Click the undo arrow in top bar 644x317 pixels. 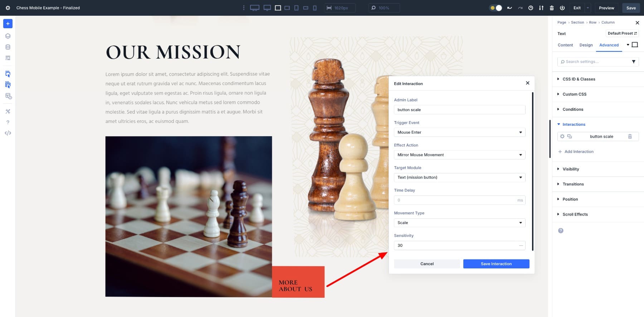(509, 8)
